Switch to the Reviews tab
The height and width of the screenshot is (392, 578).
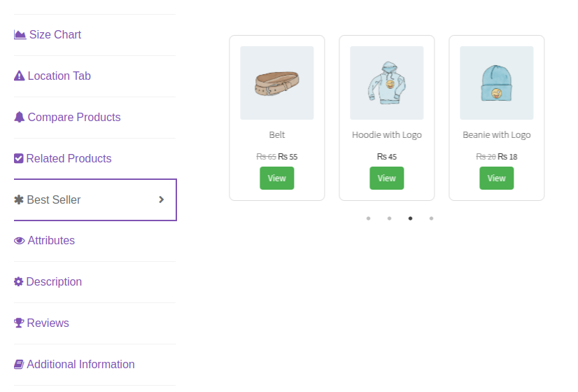click(48, 323)
